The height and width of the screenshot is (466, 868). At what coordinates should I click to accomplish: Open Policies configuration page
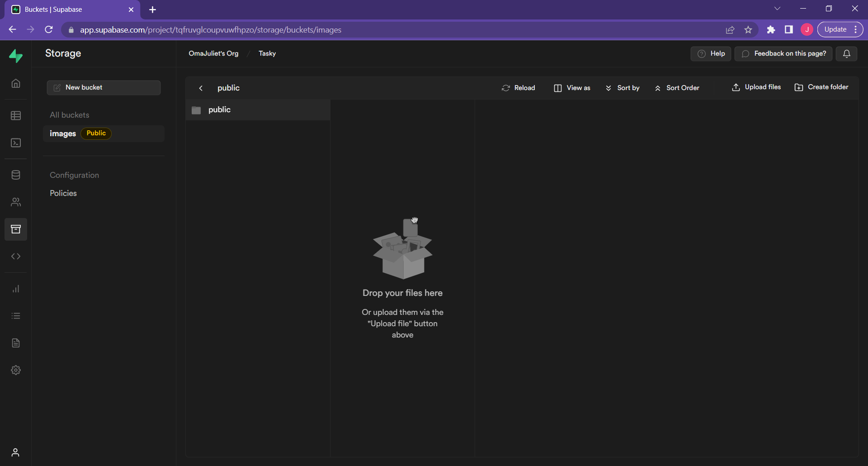tap(63, 193)
